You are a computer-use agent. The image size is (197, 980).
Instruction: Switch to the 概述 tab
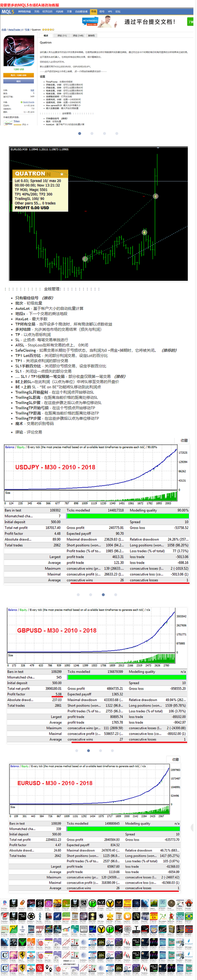pos(45,35)
